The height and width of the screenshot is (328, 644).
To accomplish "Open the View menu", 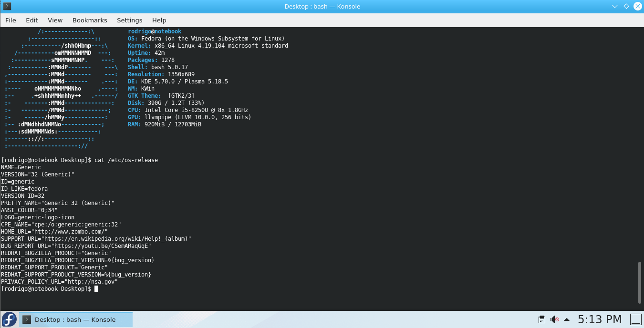I will point(55,20).
